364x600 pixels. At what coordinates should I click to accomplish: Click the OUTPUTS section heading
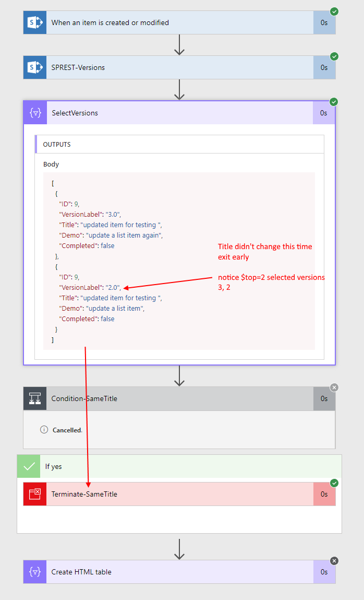(57, 144)
